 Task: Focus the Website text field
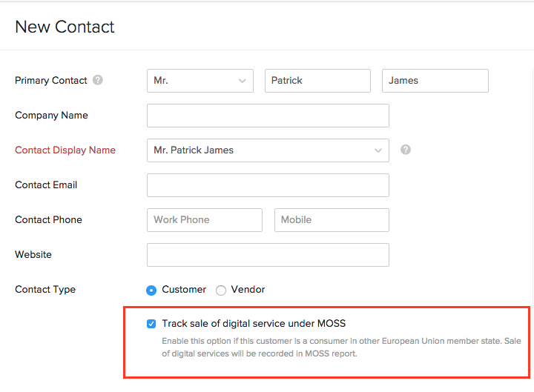pos(268,255)
